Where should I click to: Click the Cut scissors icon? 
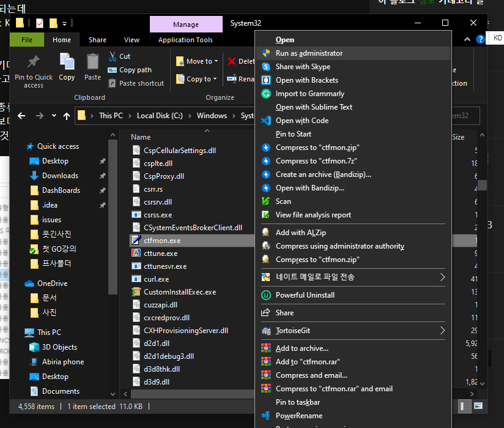(x=113, y=56)
